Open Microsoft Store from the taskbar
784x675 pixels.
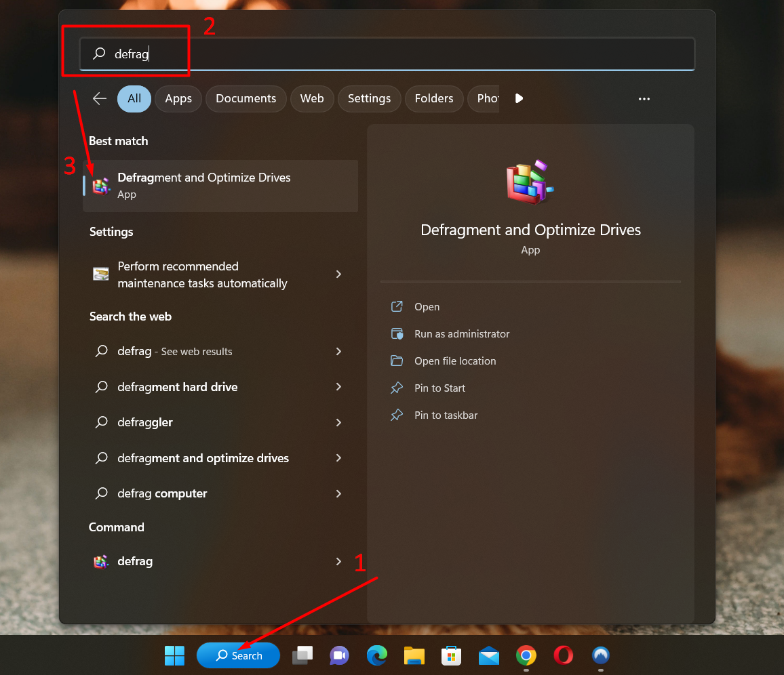[x=451, y=655]
